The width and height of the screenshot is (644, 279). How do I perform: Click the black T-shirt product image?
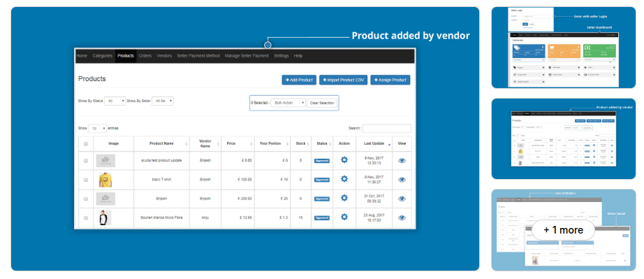[x=105, y=180]
